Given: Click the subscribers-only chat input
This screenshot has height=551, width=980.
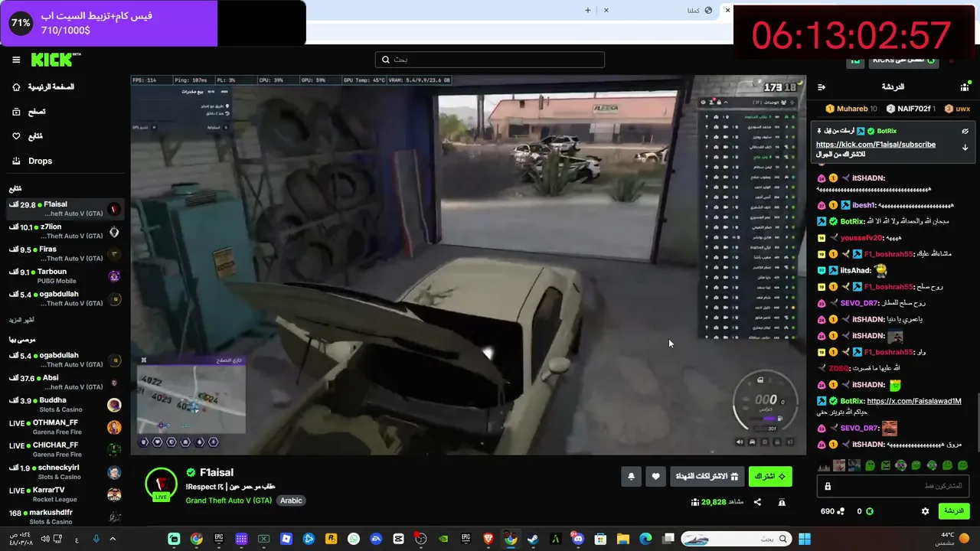Looking at the screenshot, I should coord(893,487).
